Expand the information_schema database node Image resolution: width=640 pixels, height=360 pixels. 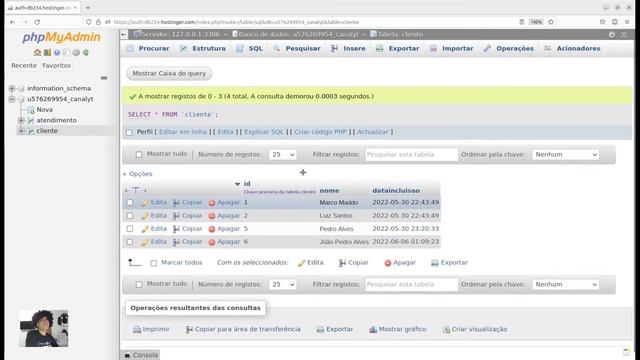(12, 89)
